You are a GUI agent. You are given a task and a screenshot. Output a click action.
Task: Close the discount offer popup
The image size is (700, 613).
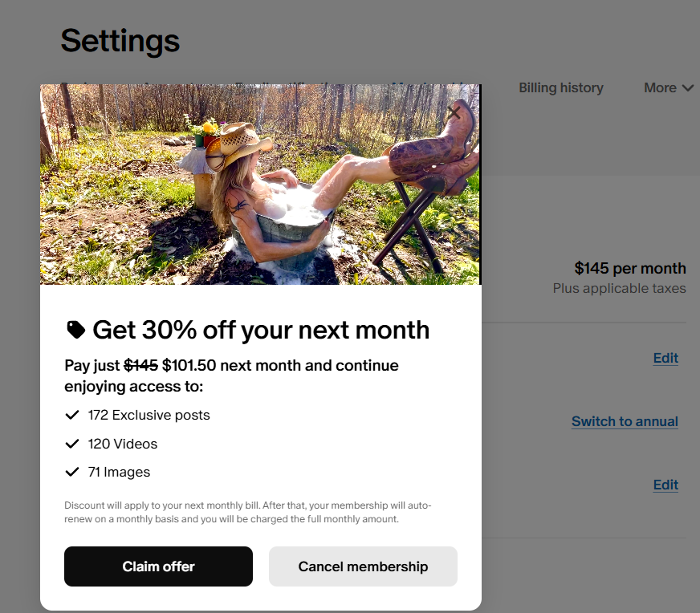pos(454,112)
